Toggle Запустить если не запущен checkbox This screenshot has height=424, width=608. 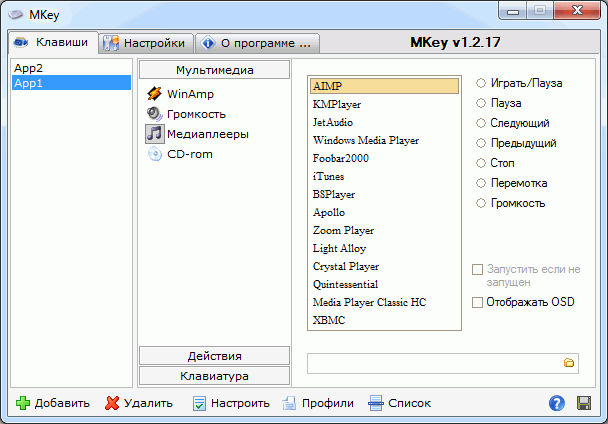click(x=477, y=269)
